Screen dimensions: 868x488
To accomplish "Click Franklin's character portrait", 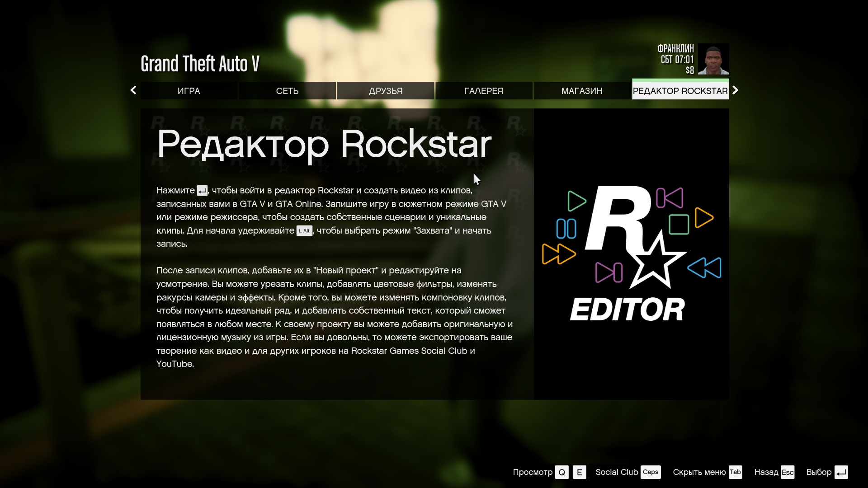I will [x=713, y=59].
